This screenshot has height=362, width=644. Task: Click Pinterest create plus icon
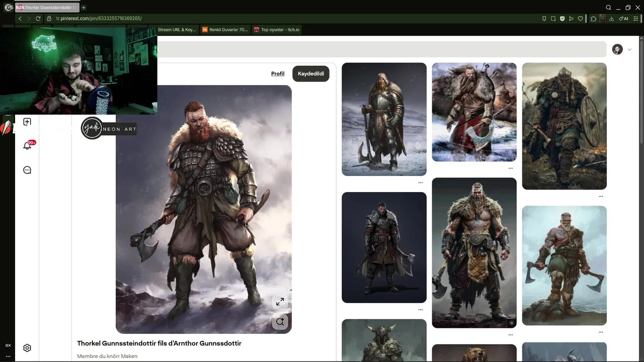(x=27, y=122)
